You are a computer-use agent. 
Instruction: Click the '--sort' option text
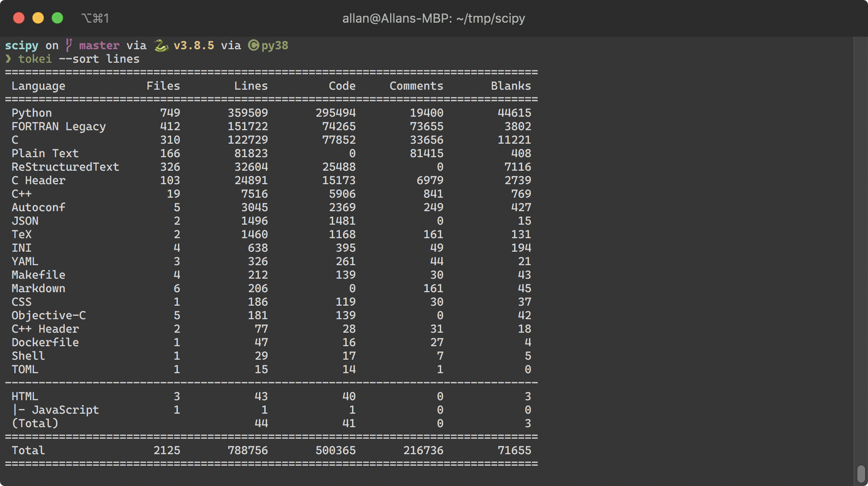point(79,59)
